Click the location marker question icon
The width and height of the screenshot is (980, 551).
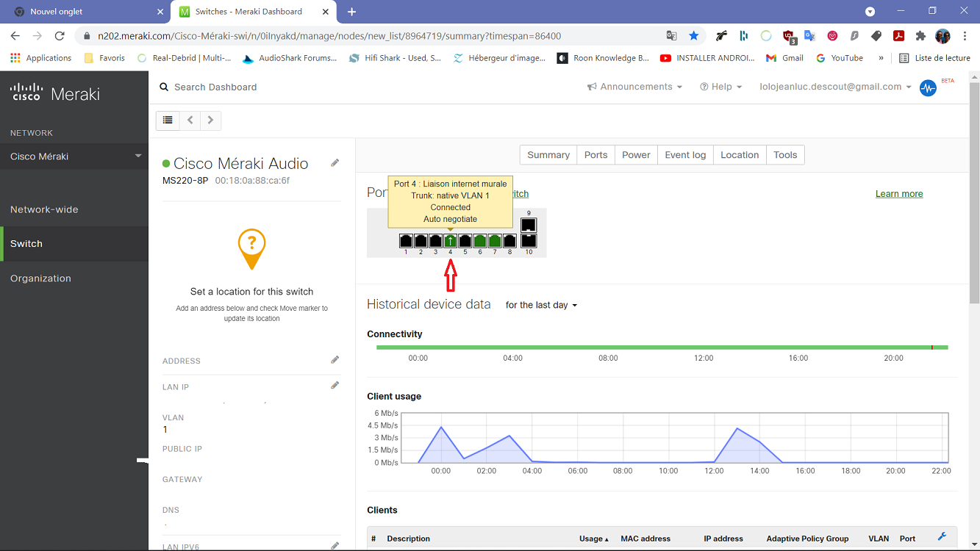251,248
